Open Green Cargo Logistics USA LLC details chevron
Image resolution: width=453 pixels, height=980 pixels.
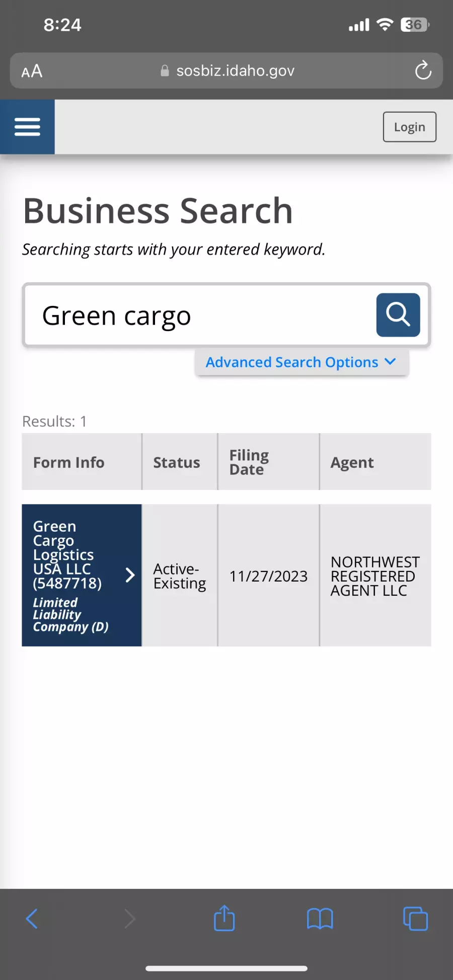click(x=130, y=575)
